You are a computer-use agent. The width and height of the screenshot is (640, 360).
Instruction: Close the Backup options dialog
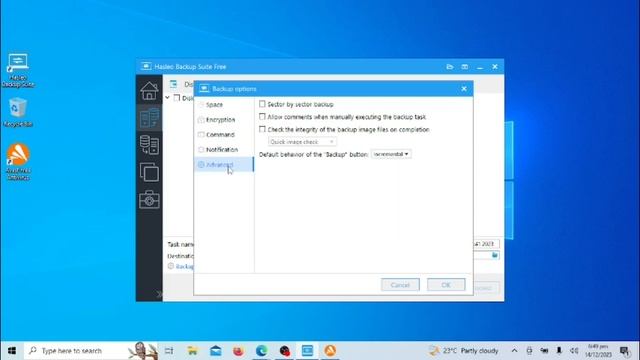[464, 89]
